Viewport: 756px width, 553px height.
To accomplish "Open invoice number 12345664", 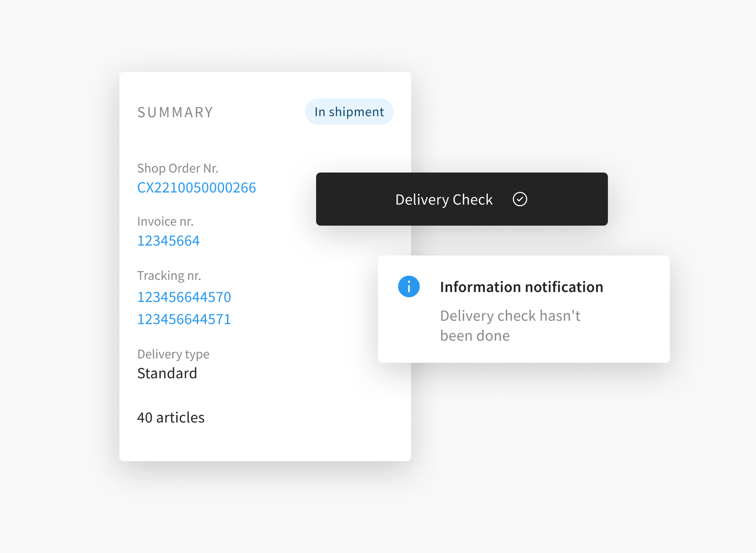I will point(168,241).
